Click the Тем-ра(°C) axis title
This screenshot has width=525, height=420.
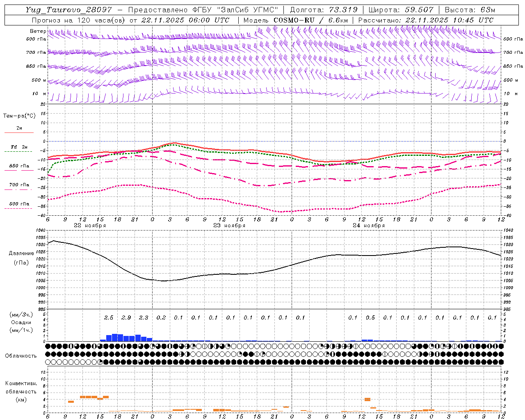click(19, 116)
